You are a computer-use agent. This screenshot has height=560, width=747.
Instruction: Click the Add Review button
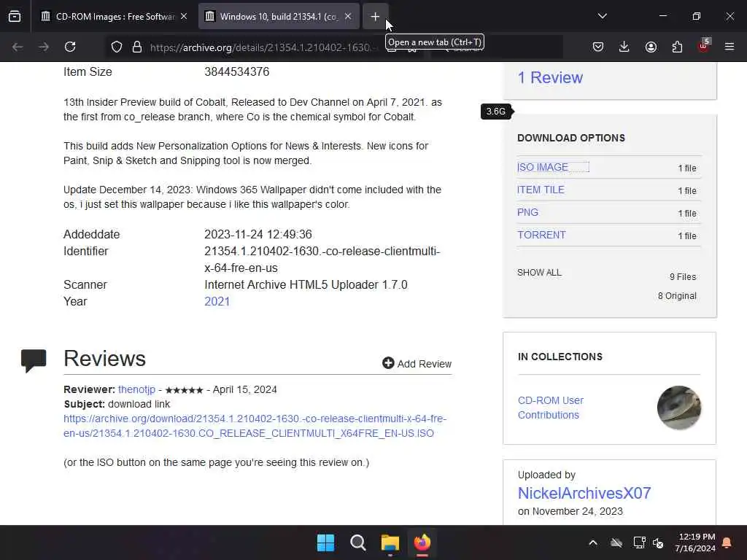click(417, 363)
